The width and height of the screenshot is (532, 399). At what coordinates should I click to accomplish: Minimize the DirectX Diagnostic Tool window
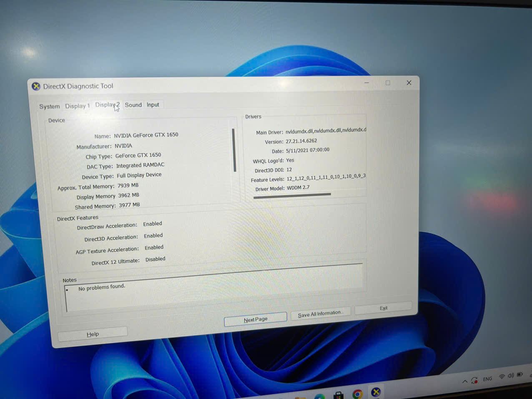[x=366, y=83]
